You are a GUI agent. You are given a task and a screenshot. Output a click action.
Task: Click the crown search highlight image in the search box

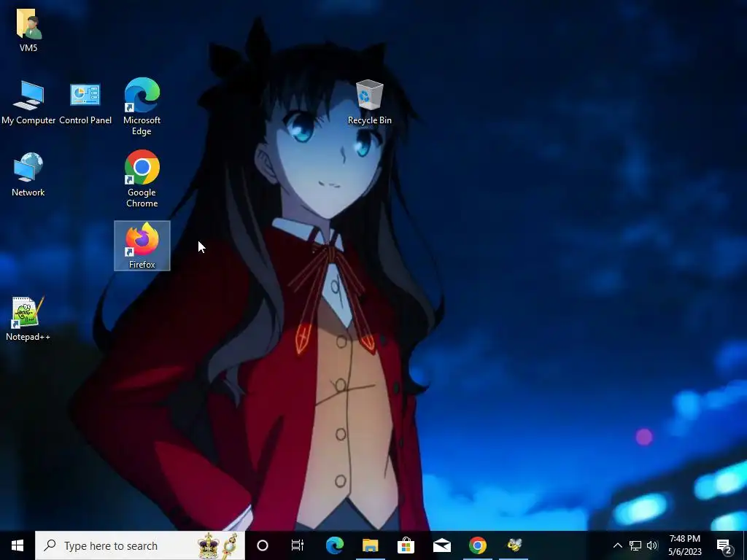(x=217, y=545)
